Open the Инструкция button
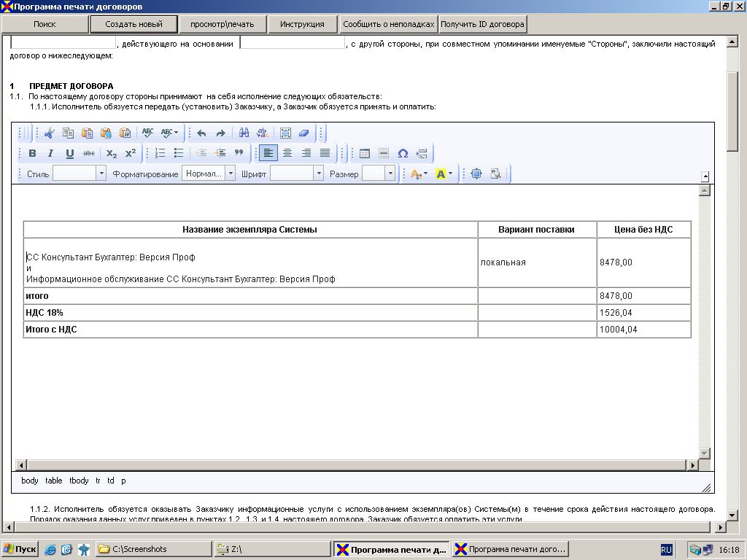The height and width of the screenshot is (560, 747). click(x=302, y=24)
